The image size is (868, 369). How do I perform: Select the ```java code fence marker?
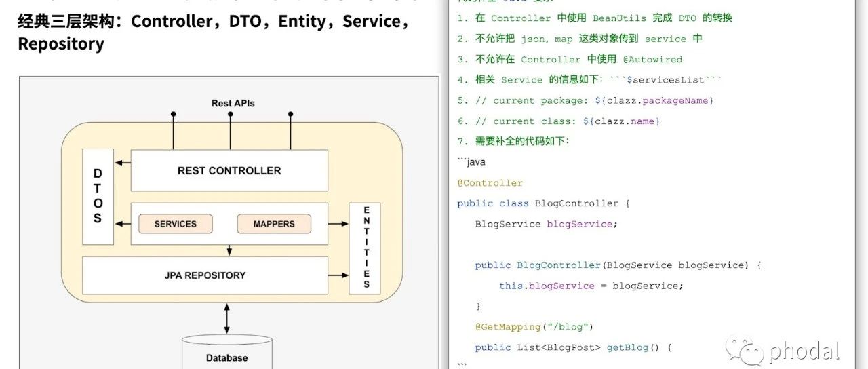pyautogui.click(x=471, y=162)
